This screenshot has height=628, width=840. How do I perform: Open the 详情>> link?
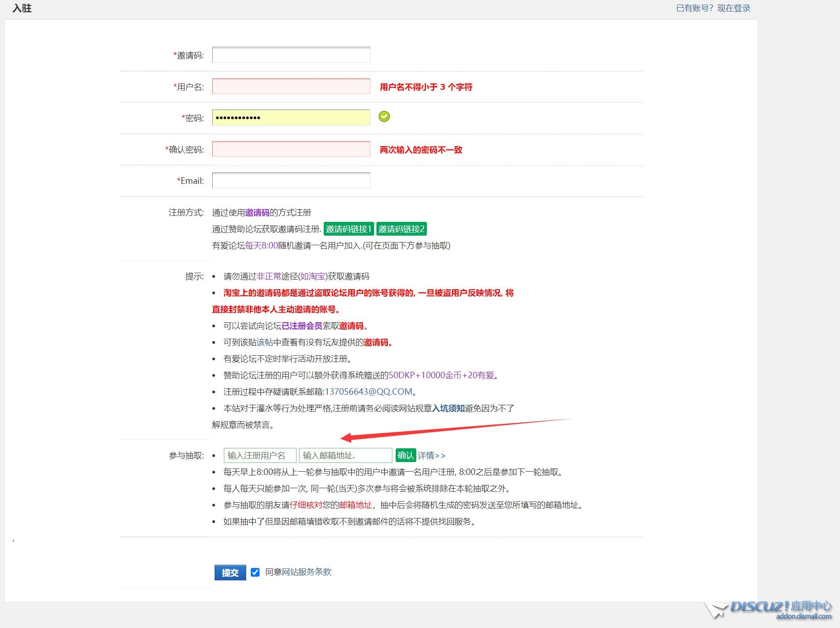(x=431, y=456)
